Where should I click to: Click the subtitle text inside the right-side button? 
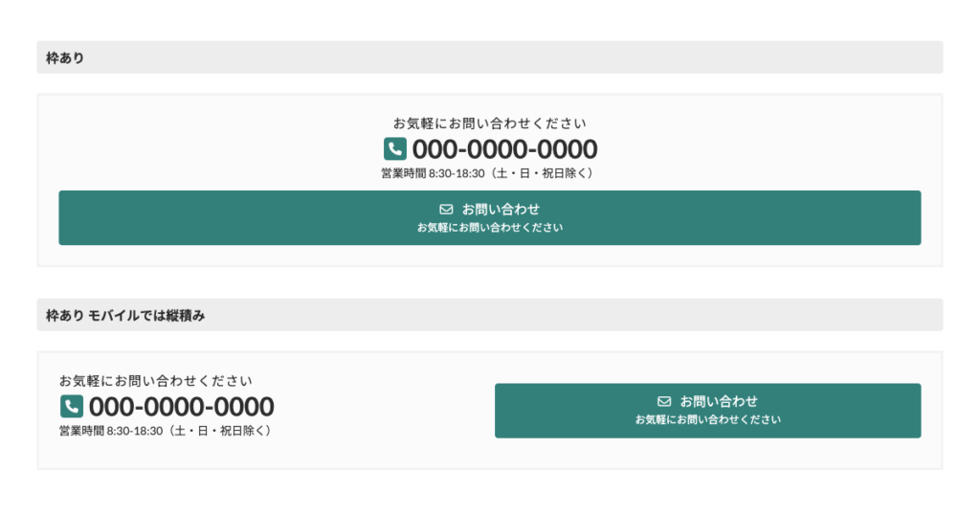(x=708, y=419)
